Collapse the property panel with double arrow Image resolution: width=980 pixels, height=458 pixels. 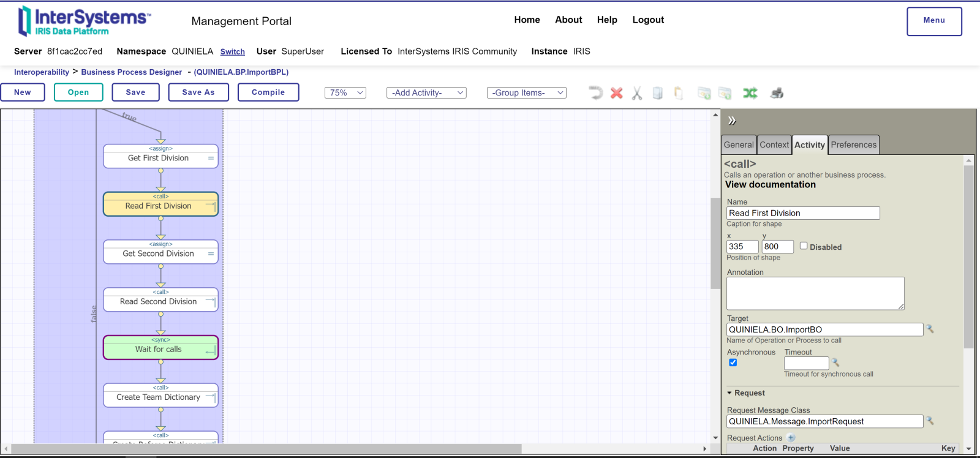click(x=731, y=121)
